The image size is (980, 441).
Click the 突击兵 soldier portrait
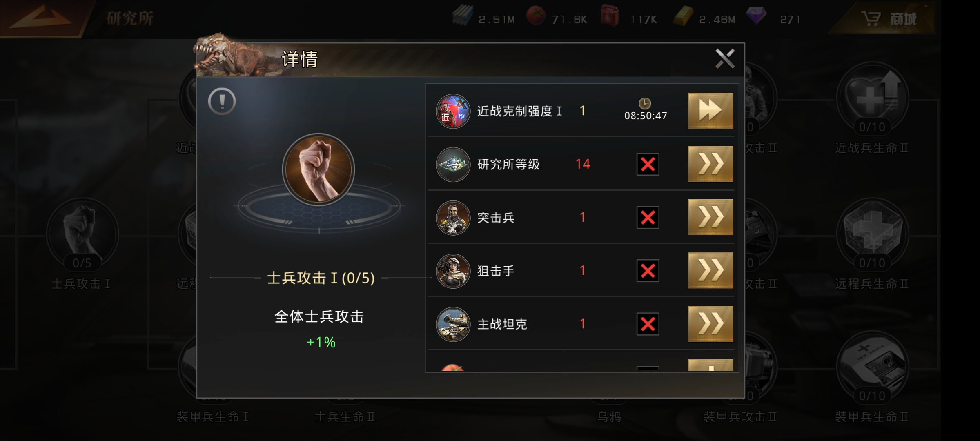453,218
